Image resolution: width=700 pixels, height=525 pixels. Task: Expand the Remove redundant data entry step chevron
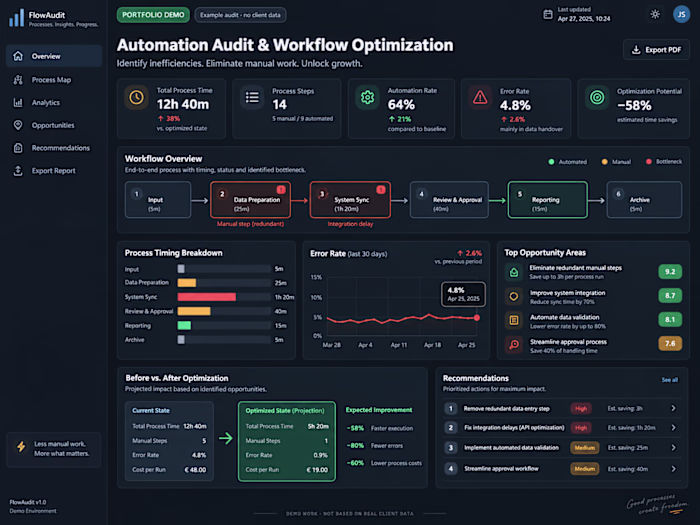coord(673,408)
